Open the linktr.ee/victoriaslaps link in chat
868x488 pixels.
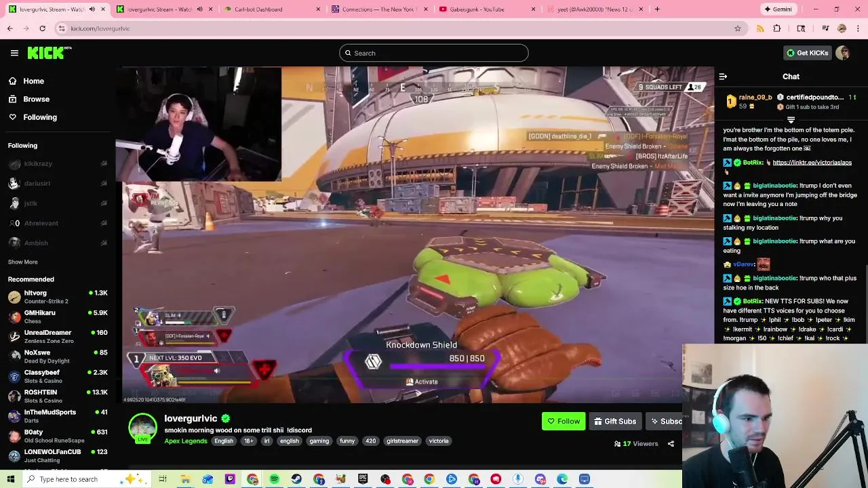[812, 163]
